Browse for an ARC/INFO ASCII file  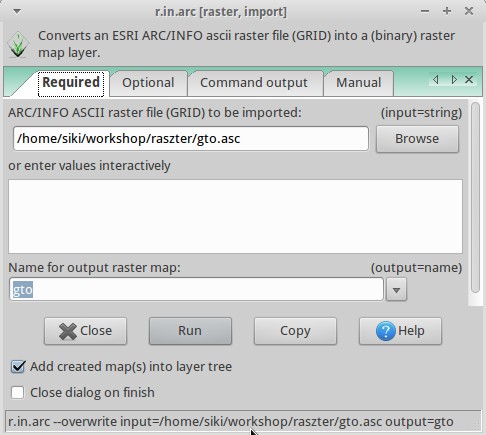pos(417,139)
